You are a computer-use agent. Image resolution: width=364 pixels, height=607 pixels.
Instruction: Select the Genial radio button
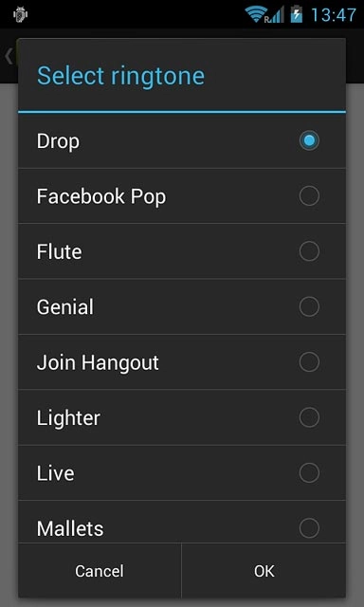coord(309,306)
